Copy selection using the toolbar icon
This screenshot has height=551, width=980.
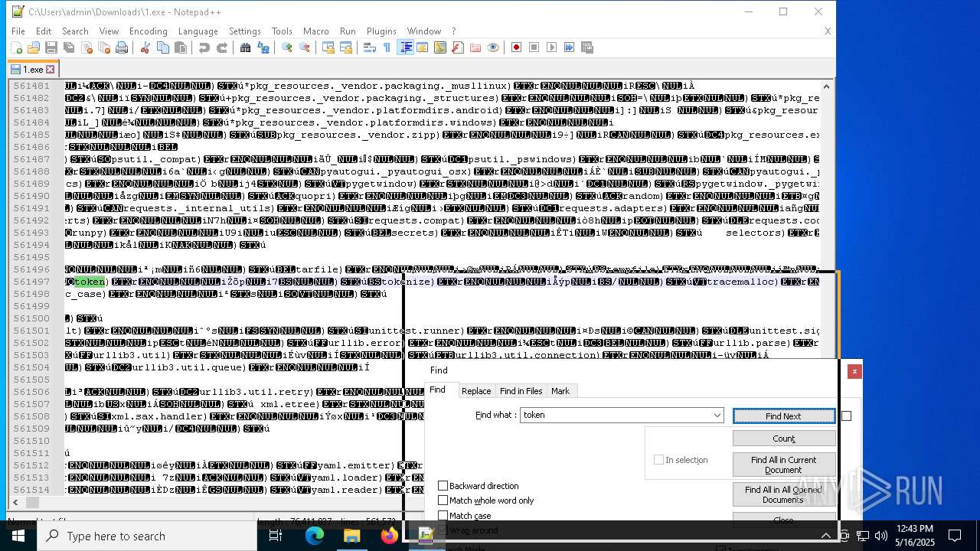coord(162,47)
